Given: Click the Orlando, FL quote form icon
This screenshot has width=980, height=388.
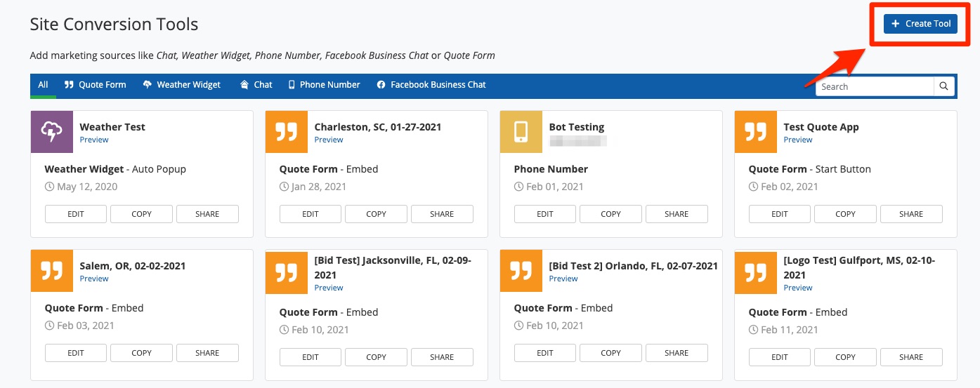Looking at the screenshot, I should tap(521, 271).
